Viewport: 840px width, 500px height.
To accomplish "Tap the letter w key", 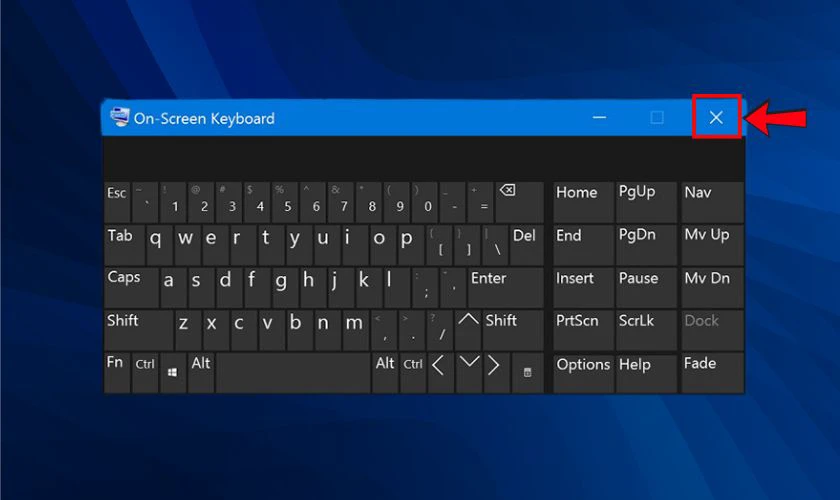I will 187,245.
